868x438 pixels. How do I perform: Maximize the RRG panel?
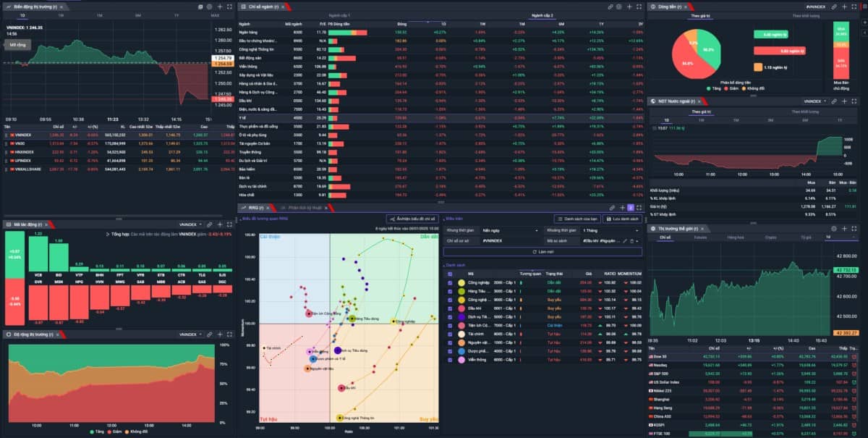639,208
